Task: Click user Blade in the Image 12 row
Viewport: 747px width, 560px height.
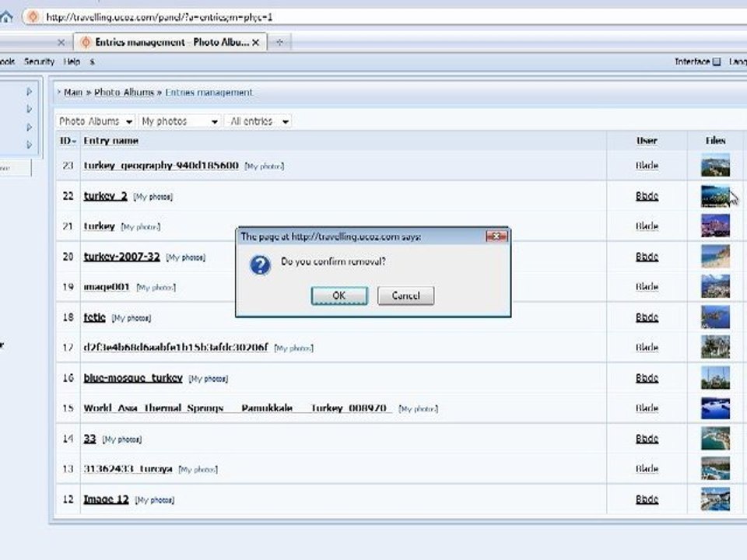Action: [x=647, y=499]
